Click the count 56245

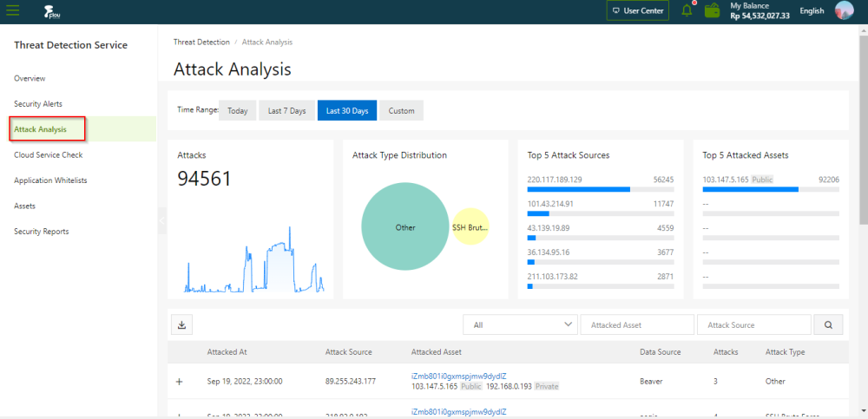click(x=664, y=180)
